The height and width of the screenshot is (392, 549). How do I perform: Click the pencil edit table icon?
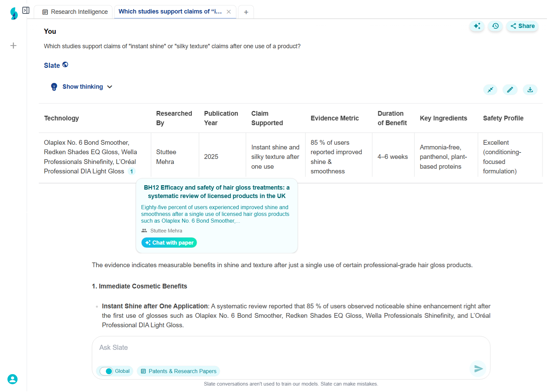coord(510,90)
